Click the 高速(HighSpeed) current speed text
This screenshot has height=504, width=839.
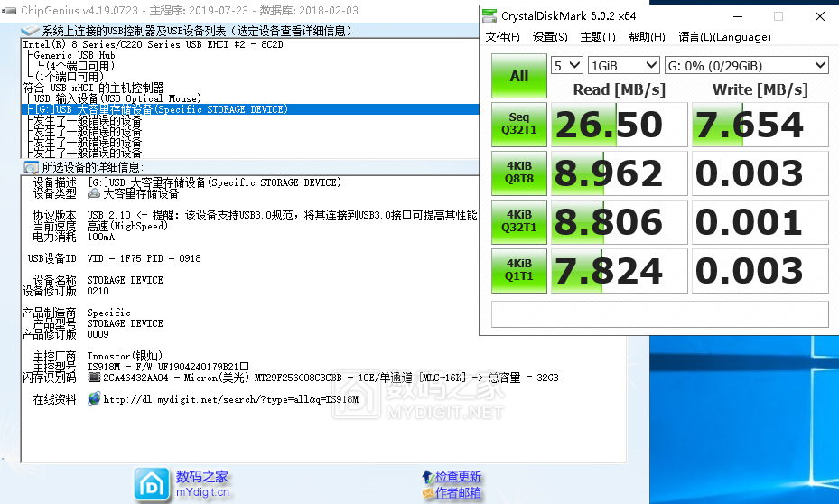tap(127, 226)
